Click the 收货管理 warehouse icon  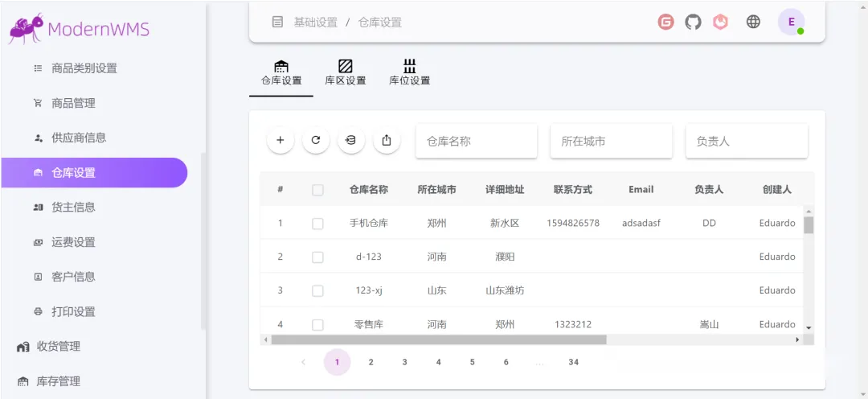23,347
